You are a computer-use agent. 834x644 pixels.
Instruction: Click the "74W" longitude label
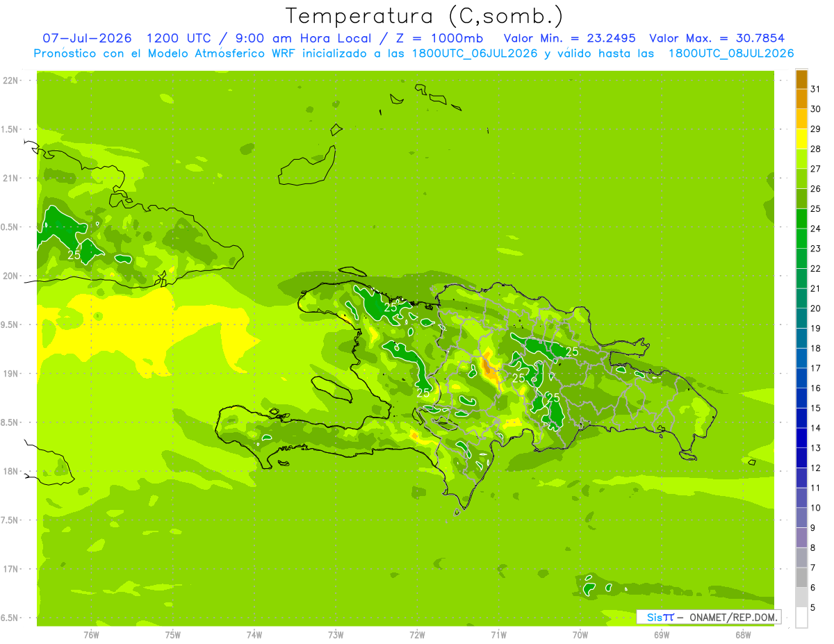[254, 634]
